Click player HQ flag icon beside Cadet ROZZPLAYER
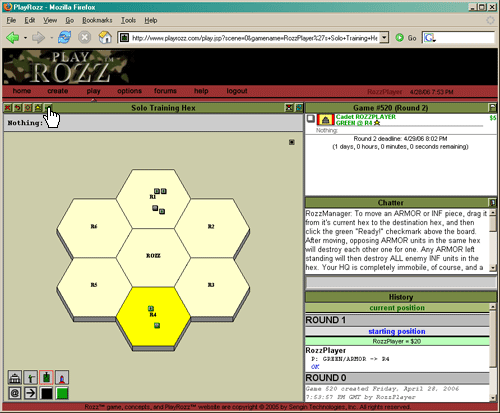The width and height of the screenshot is (500, 413). pos(325,119)
